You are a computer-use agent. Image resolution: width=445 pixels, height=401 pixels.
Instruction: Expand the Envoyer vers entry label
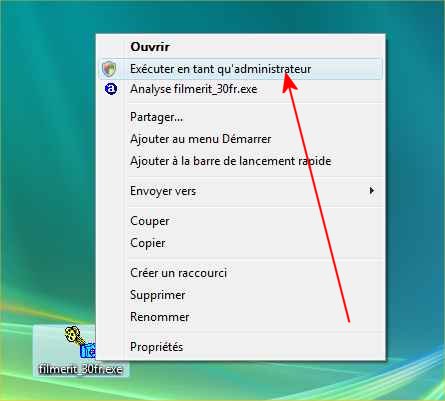point(163,191)
